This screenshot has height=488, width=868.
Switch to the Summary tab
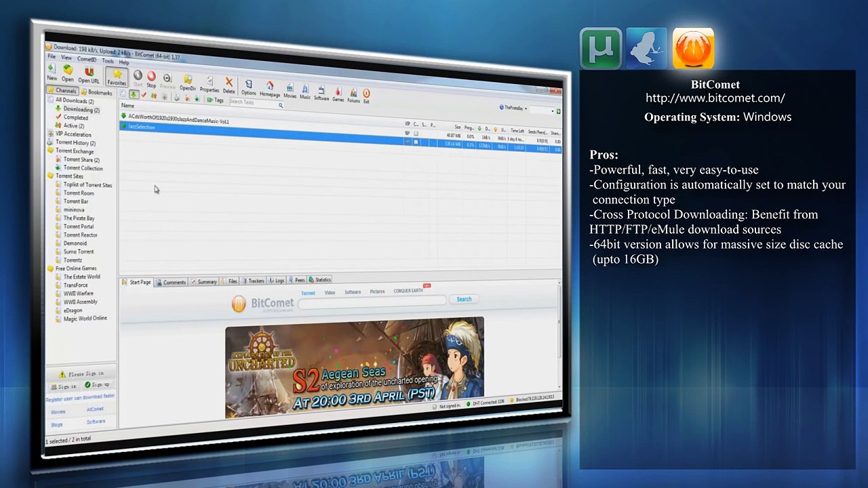pyautogui.click(x=203, y=281)
